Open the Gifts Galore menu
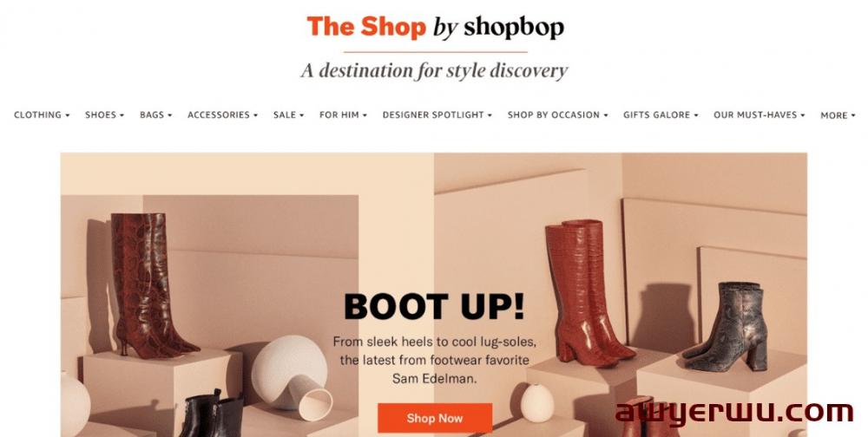 pyautogui.click(x=661, y=115)
